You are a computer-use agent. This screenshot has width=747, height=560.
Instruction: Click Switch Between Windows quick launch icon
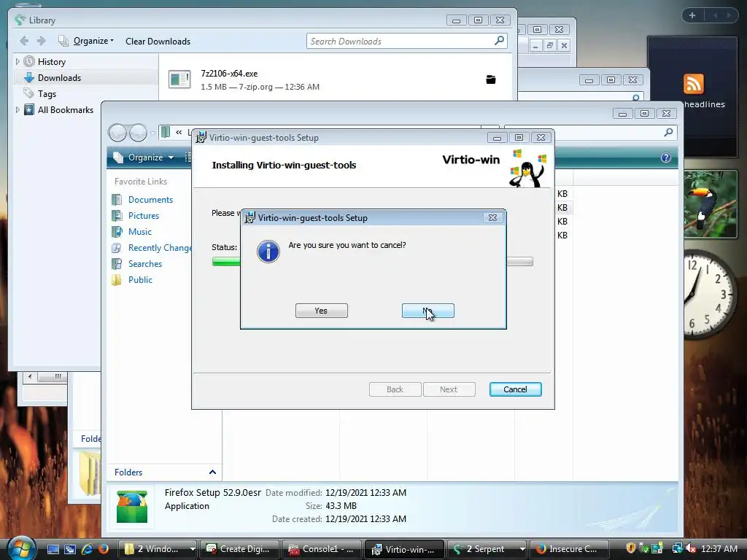(69, 549)
